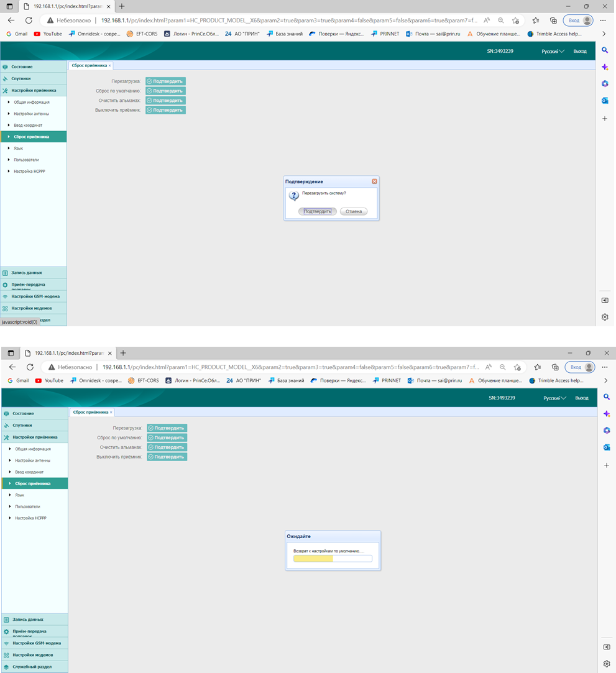In upper window, collapse Настройки приёмника section
This screenshot has width=616, height=673.
point(34,91)
